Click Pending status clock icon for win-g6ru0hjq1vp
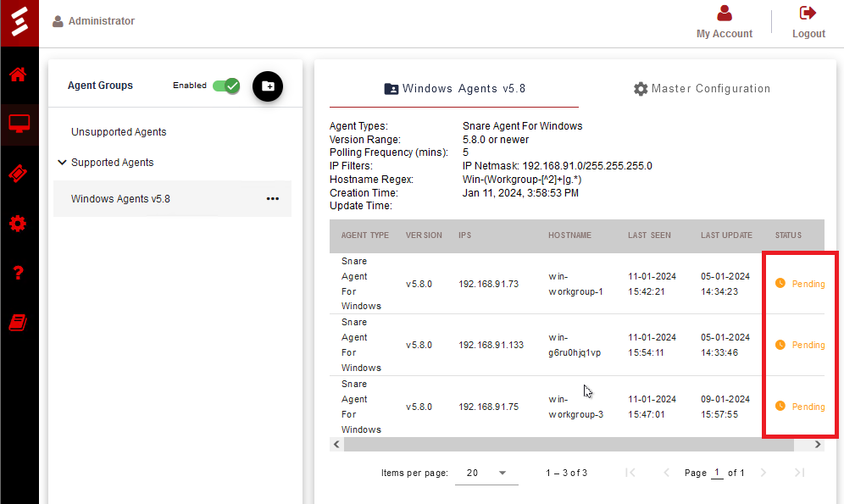Image resolution: width=844 pixels, height=504 pixels. (x=780, y=345)
